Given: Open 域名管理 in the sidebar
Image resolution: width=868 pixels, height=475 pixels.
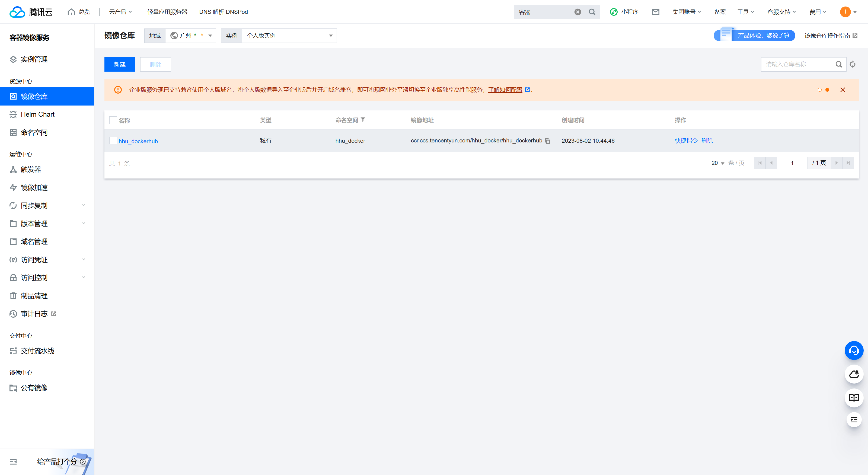Looking at the screenshot, I should (47, 241).
